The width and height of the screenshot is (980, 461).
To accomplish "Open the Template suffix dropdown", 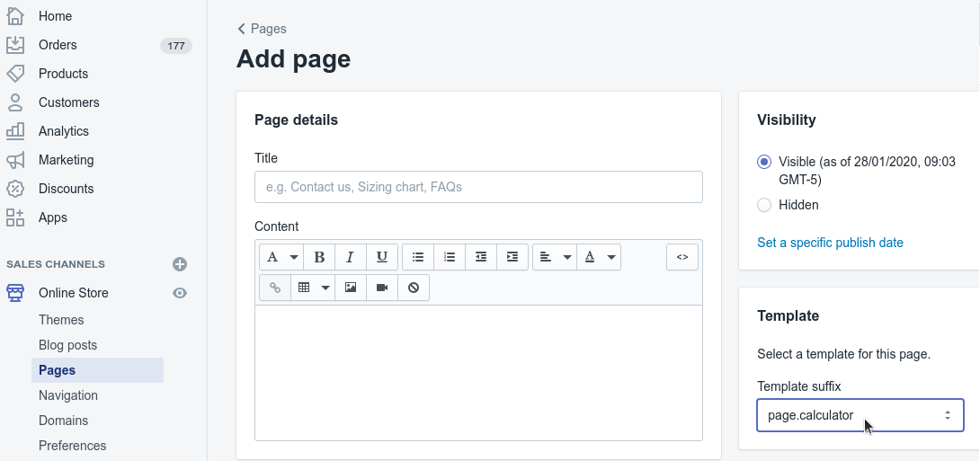I will (860, 415).
